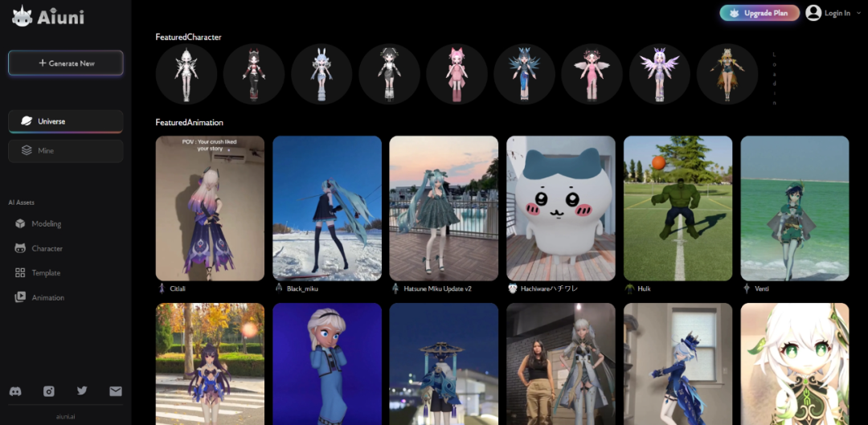Screen dimensions: 868x425
Task: Open the Twitter bird icon
Action: point(82,390)
